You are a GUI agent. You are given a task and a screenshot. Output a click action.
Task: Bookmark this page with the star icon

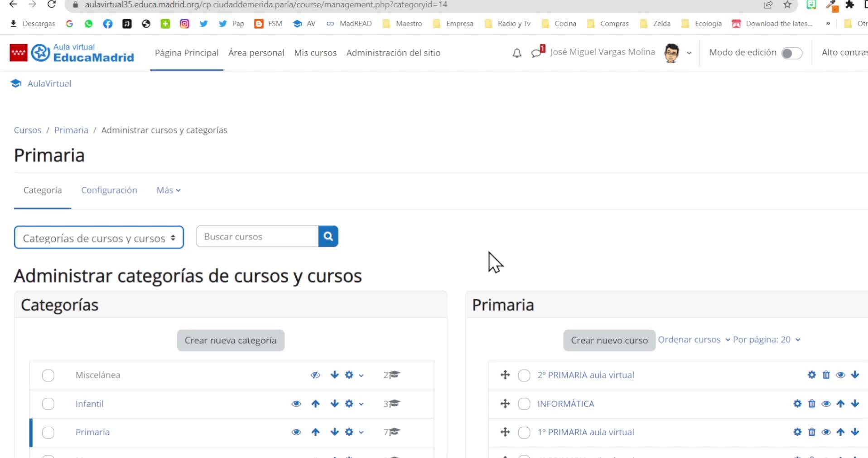(x=787, y=5)
